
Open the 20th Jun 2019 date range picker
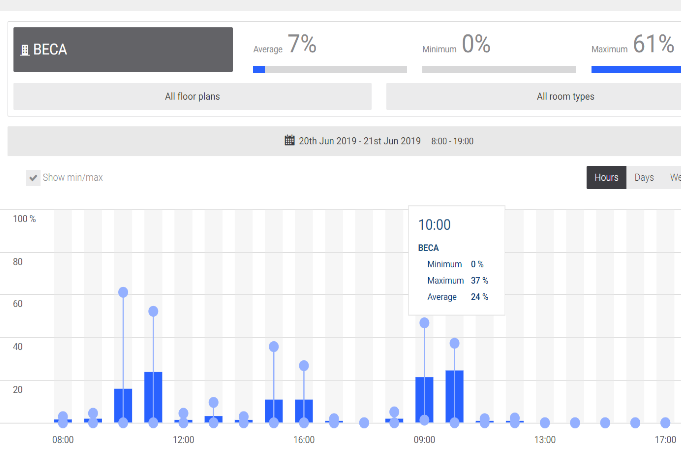point(360,141)
